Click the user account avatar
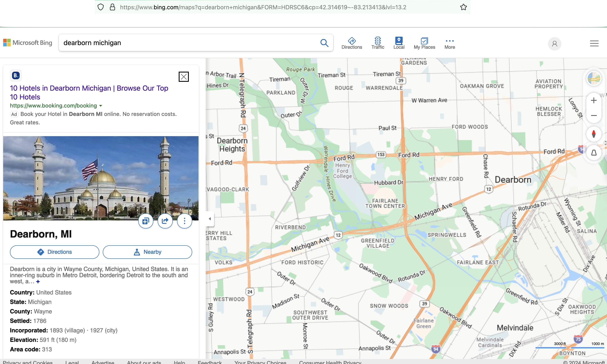This screenshot has width=607, height=364. click(x=554, y=44)
